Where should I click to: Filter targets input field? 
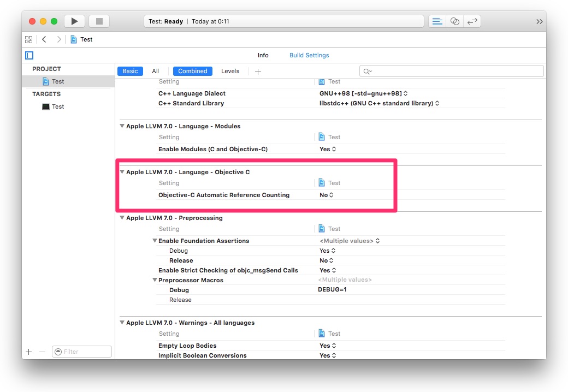click(x=82, y=352)
